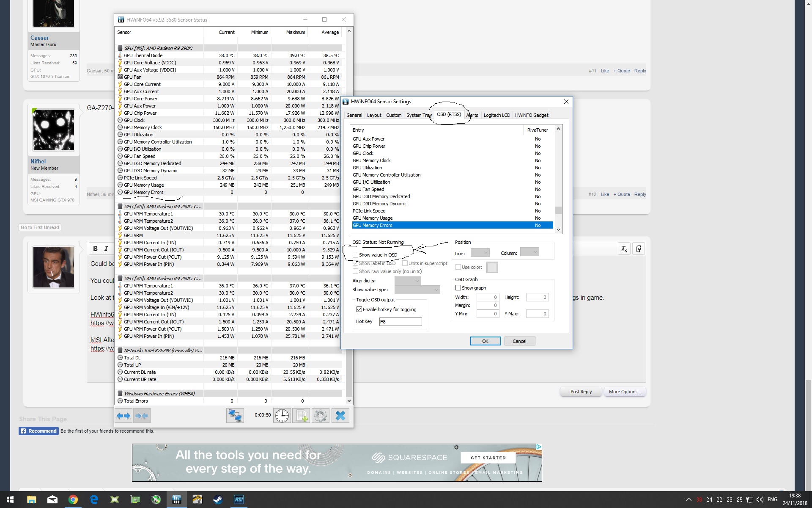Image resolution: width=812 pixels, height=508 pixels.
Task: Click OK in Sensor Settings
Action: tap(486, 341)
